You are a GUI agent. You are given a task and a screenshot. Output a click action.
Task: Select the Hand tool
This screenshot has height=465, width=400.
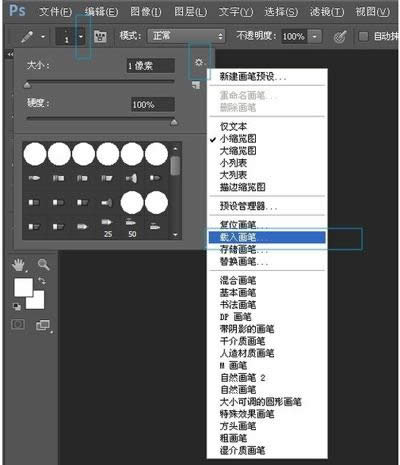point(19,265)
